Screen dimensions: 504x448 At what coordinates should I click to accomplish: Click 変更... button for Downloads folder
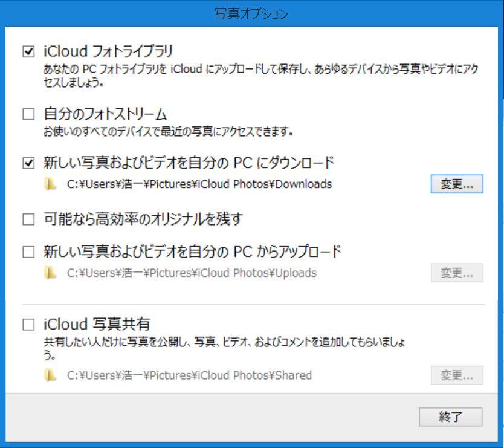[x=457, y=184]
